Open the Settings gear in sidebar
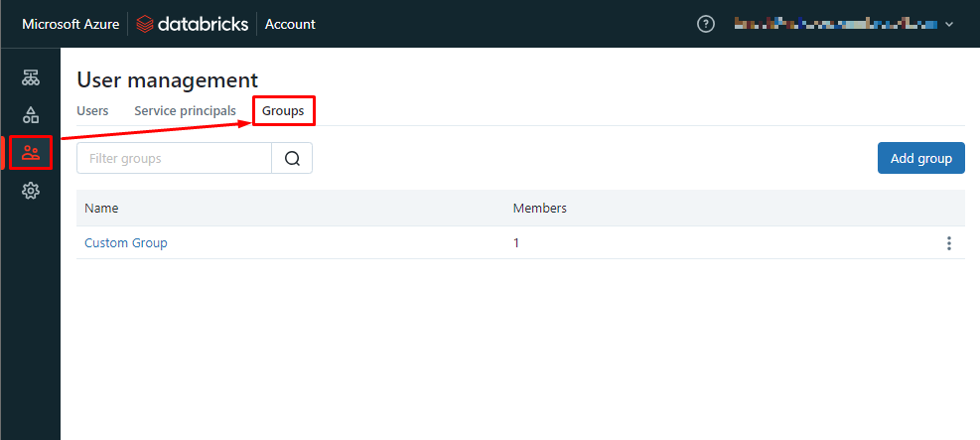The height and width of the screenshot is (440, 980). (x=30, y=191)
